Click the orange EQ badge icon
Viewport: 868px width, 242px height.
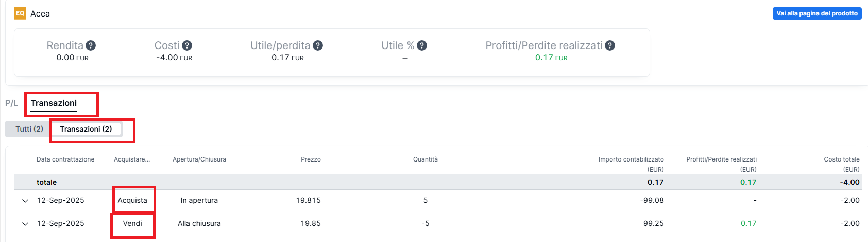coord(20,13)
